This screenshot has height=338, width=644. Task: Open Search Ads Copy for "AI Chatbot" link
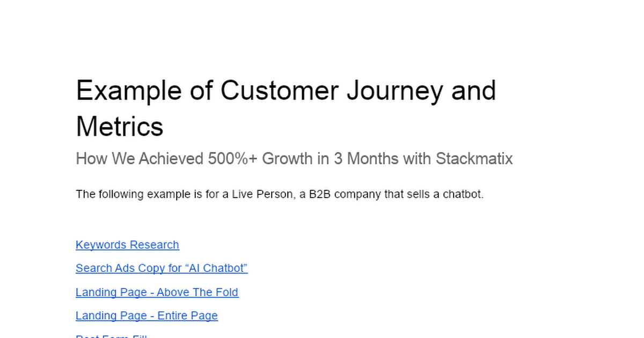[162, 268]
